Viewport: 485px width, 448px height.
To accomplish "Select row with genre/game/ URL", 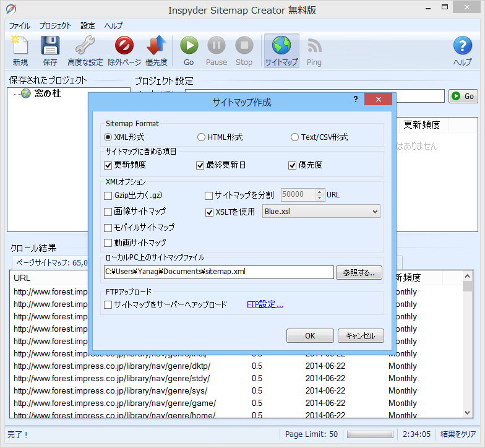I will click(x=236, y=403).
